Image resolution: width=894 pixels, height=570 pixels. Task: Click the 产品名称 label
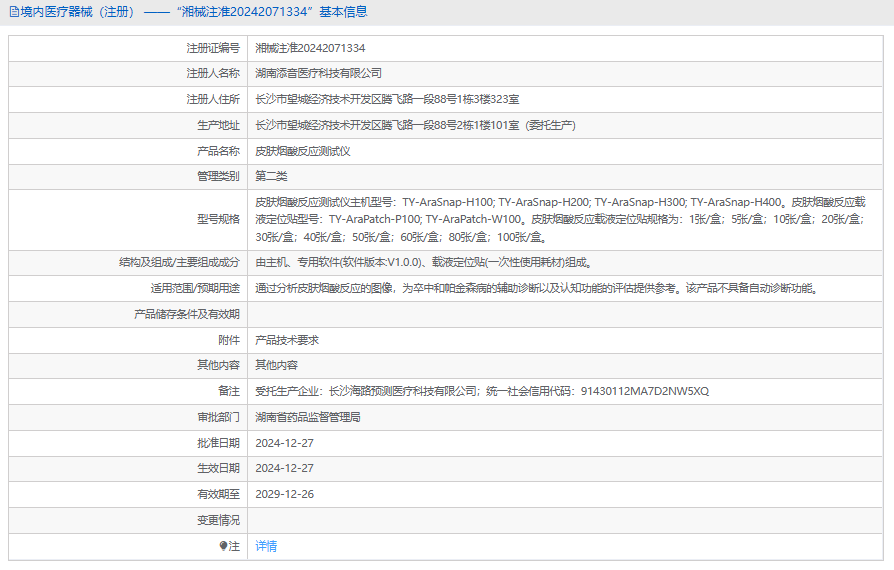218,151
